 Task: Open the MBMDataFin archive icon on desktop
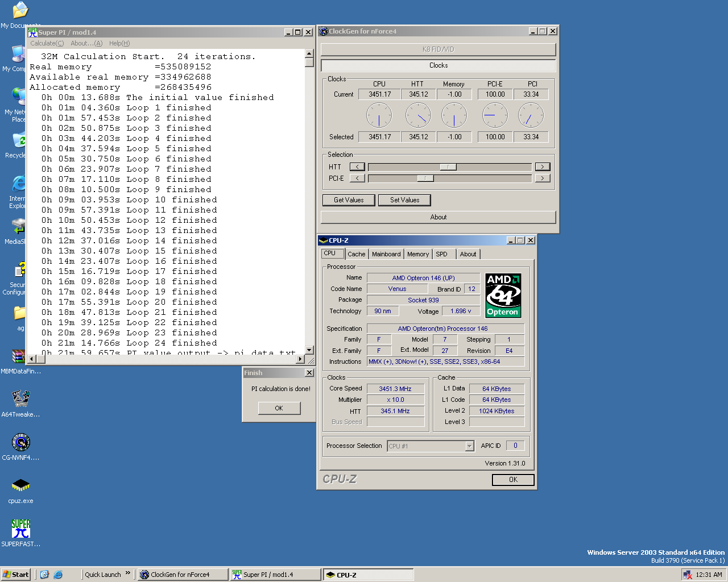(x=19, y=356)
